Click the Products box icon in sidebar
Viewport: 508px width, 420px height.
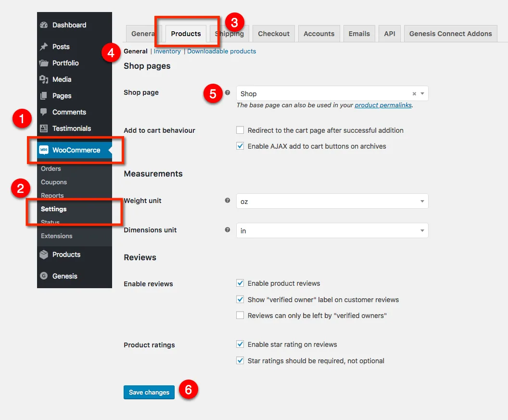(x=44, y=255)
